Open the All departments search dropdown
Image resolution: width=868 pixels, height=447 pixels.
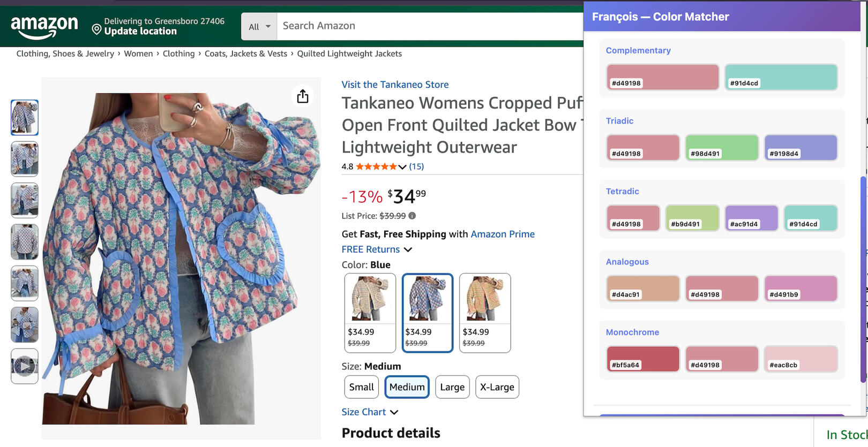tap(259, 26)
